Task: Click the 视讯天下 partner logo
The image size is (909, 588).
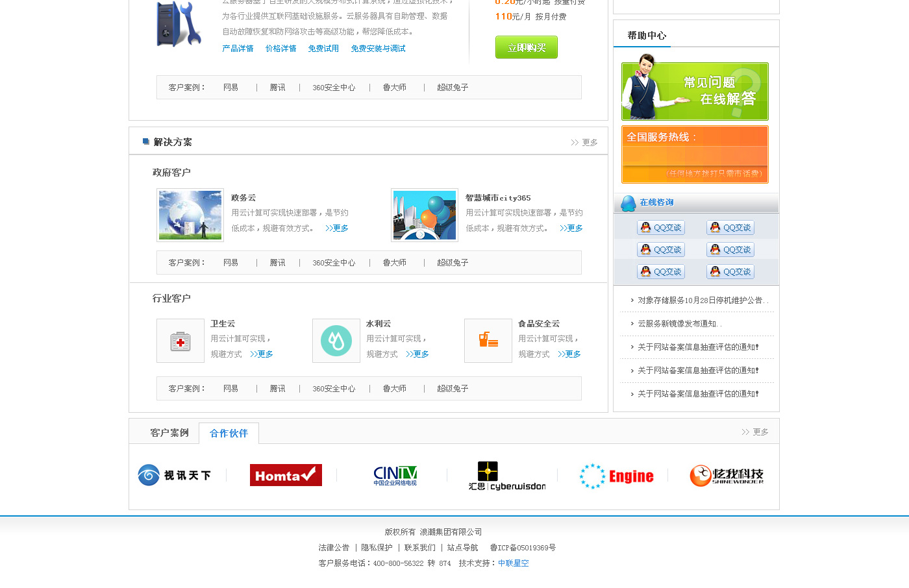Action: pos(175,475)
